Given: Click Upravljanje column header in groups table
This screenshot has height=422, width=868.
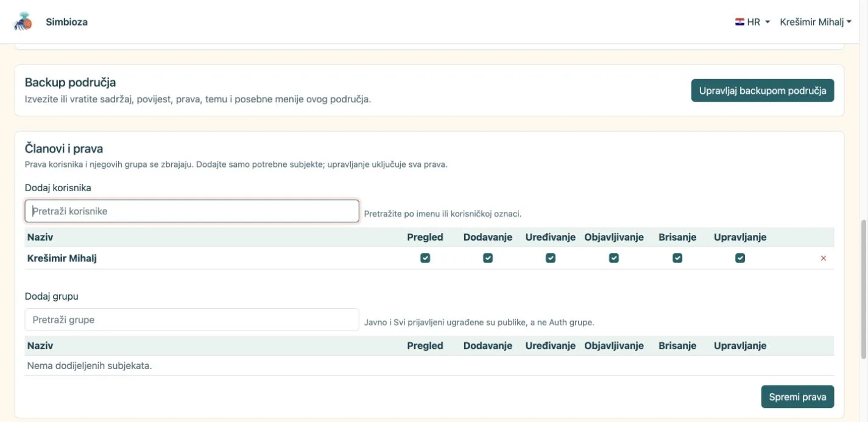Looking at the screenshot, I should click(740, 345).
